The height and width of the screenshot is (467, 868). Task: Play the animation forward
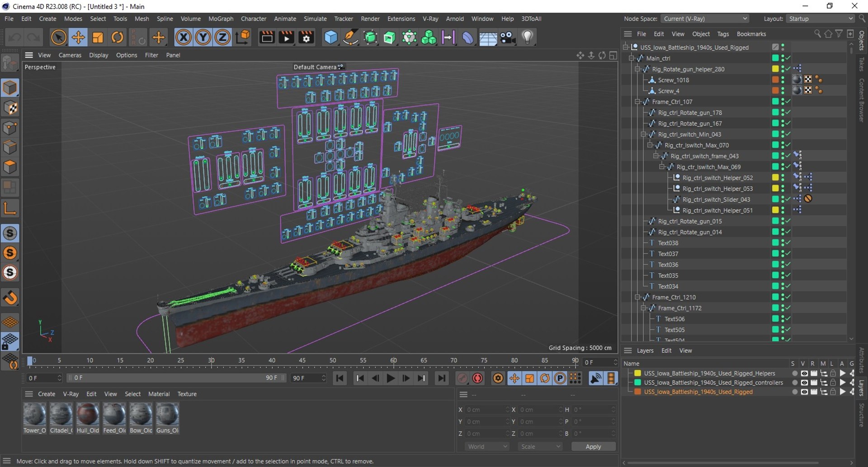coord(391,378)
